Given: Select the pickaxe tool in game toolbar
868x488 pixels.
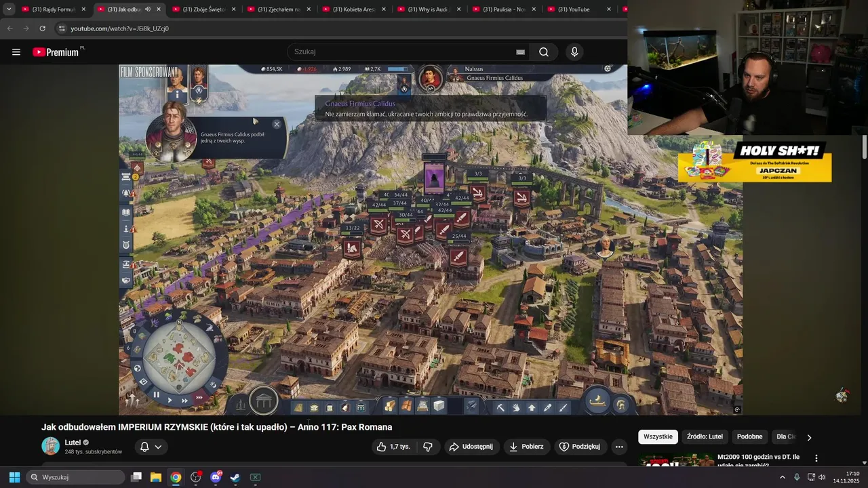Looking at the screenshot, I should pos(500,407).
